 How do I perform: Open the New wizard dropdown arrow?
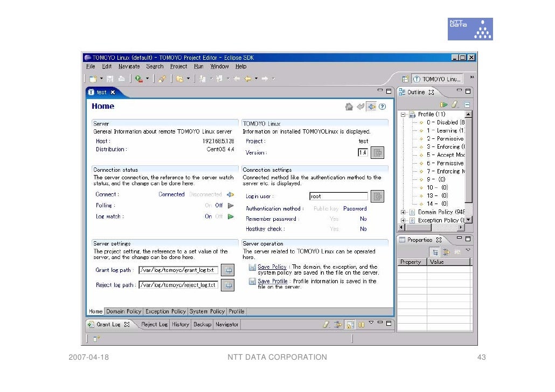[x=101, y=79]
